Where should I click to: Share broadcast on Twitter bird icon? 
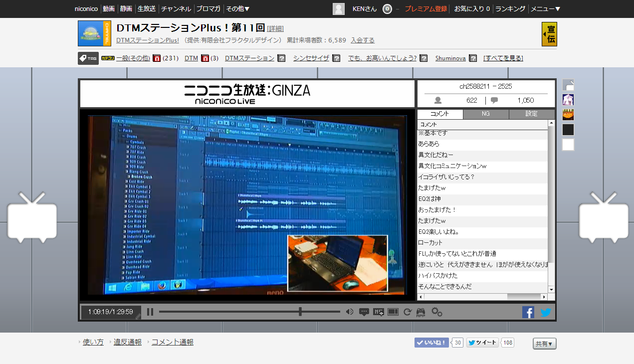click(546, 312)
